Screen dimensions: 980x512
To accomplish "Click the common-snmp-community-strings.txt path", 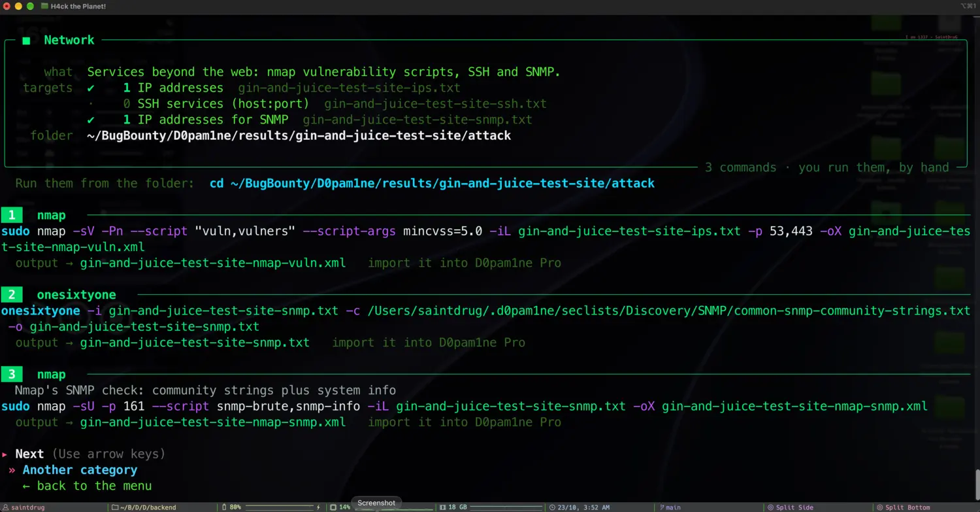I will click(x=669, y=311).
